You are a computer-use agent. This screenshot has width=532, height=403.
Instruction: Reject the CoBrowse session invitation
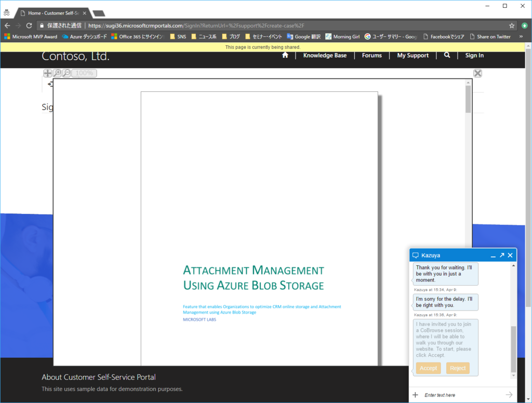pyautogui.click(x=458, y=368)
